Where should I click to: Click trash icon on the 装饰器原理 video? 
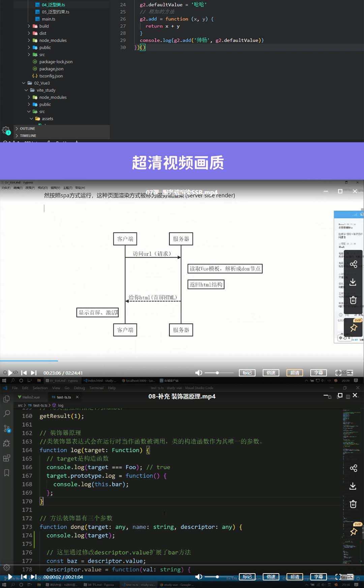[353, 504]
